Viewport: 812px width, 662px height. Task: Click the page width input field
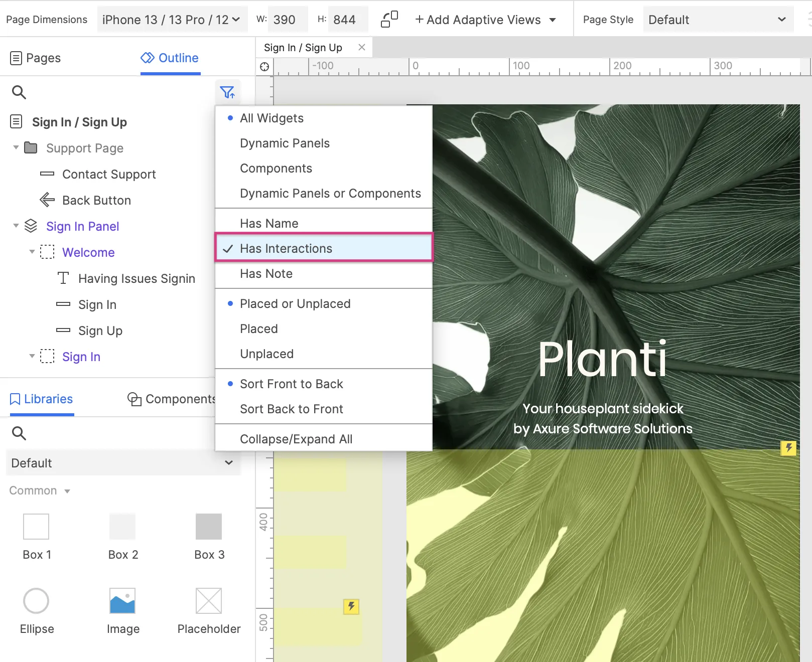288,20
